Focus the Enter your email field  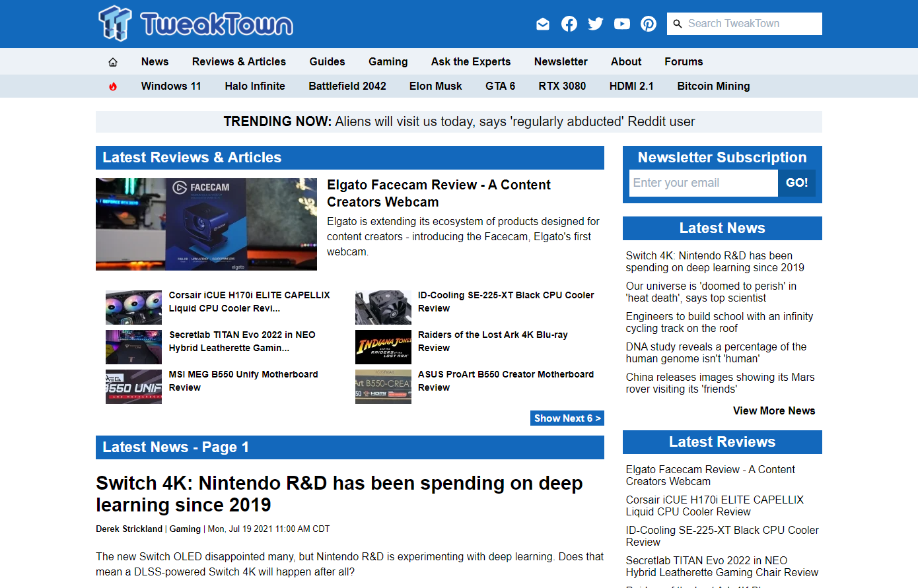[x=703, y=183]
